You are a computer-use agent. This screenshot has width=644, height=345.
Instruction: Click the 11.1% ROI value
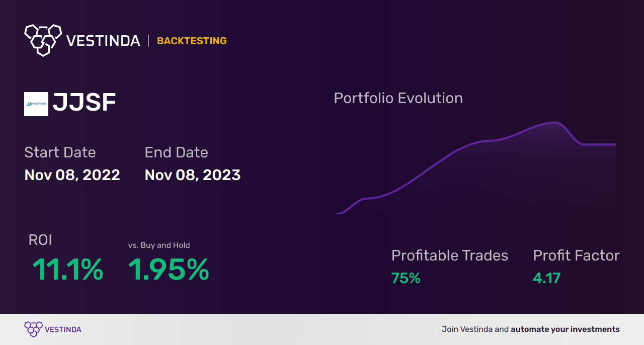tap(68, 270)
